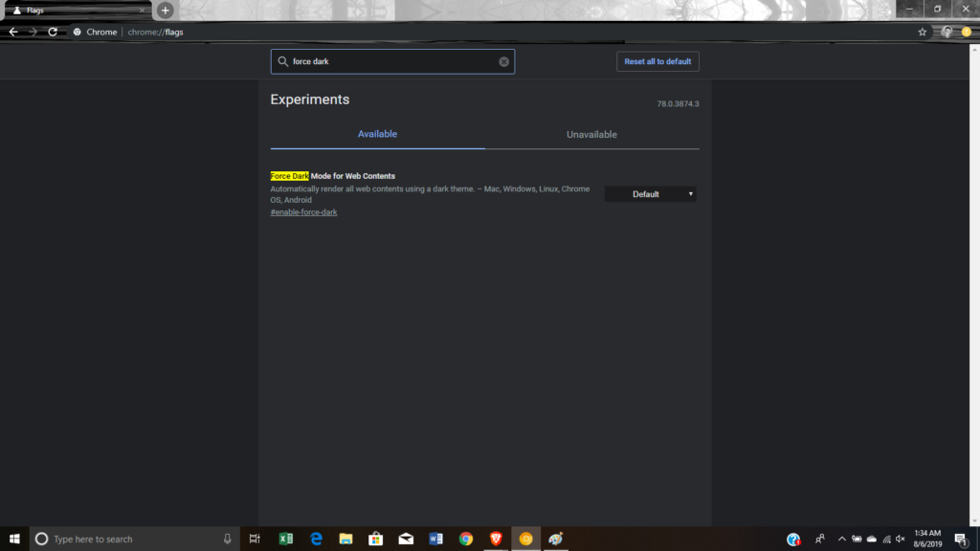Open the OneDrive cloud tray icon
This screenshot has width=980, height=551.
pos(871,539)
